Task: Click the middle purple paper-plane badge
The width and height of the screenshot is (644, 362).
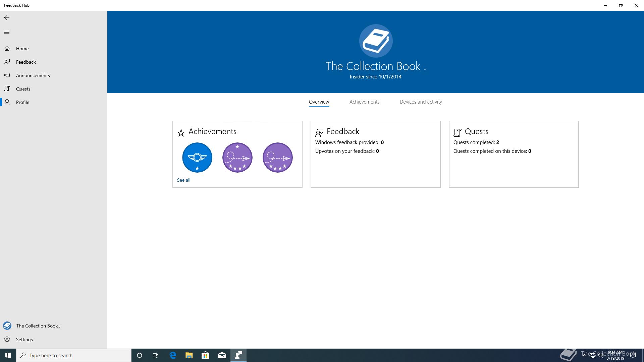Action: coord(237,158)
